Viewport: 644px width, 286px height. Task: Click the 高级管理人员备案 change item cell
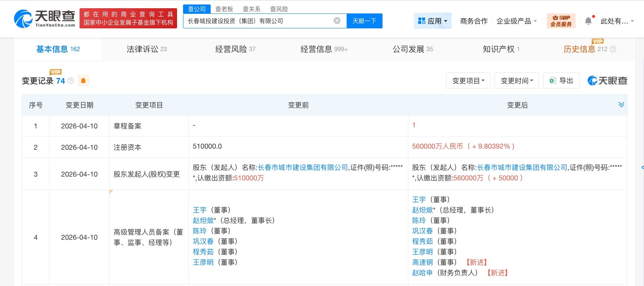click(x=148, y=237)
